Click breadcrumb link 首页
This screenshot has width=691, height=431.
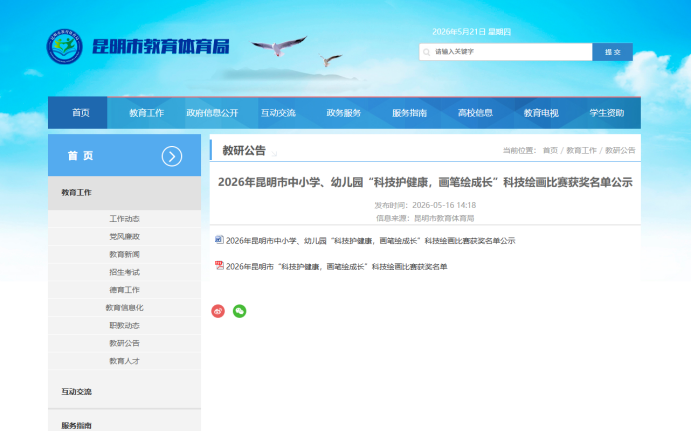pyautogui.click(x=550, y=151)
